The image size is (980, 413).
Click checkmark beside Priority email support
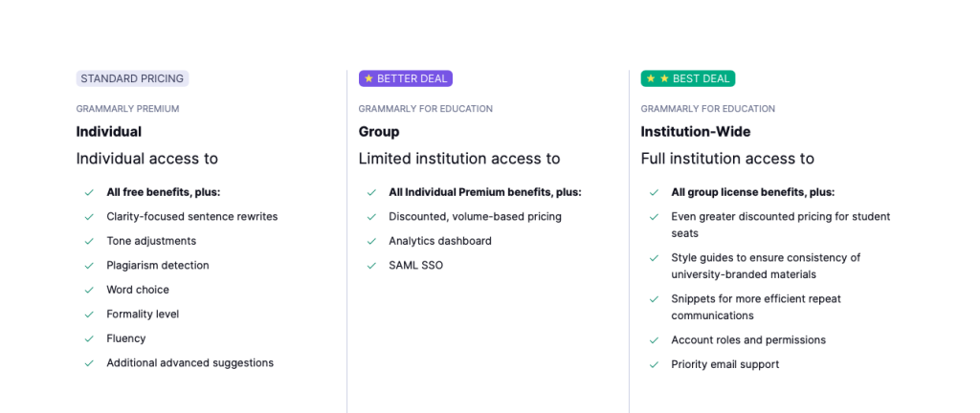[x=654, y=365]
